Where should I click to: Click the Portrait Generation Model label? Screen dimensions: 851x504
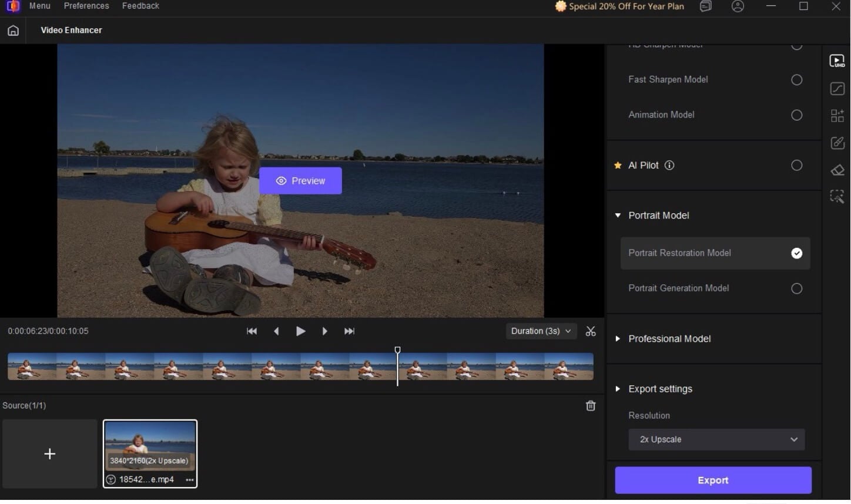[679, 288]
